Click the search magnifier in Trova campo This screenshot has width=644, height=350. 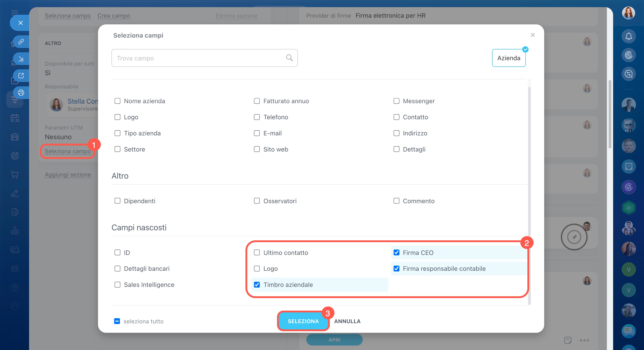coord(289,58)
